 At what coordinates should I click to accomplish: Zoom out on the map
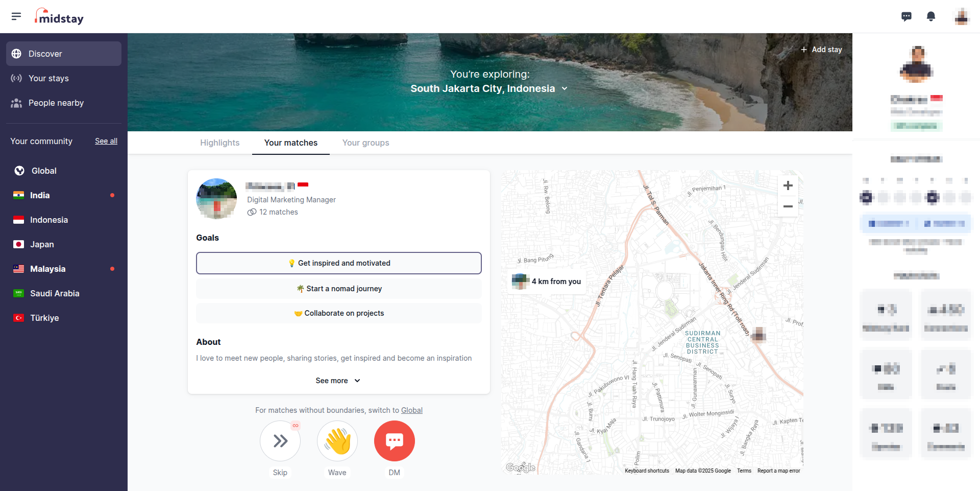pos(788,206)
